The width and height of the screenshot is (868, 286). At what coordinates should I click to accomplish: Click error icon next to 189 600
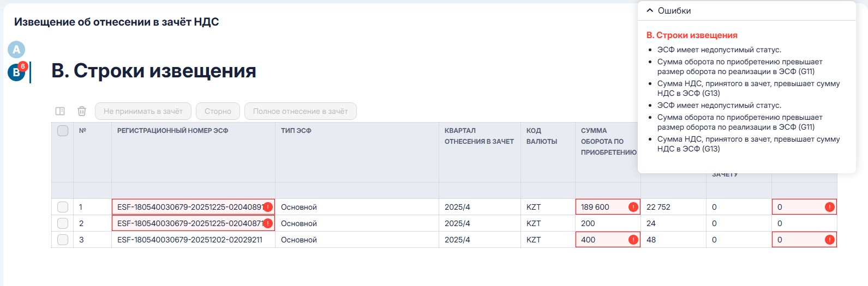pyautogui.click(x=633, y=207)
